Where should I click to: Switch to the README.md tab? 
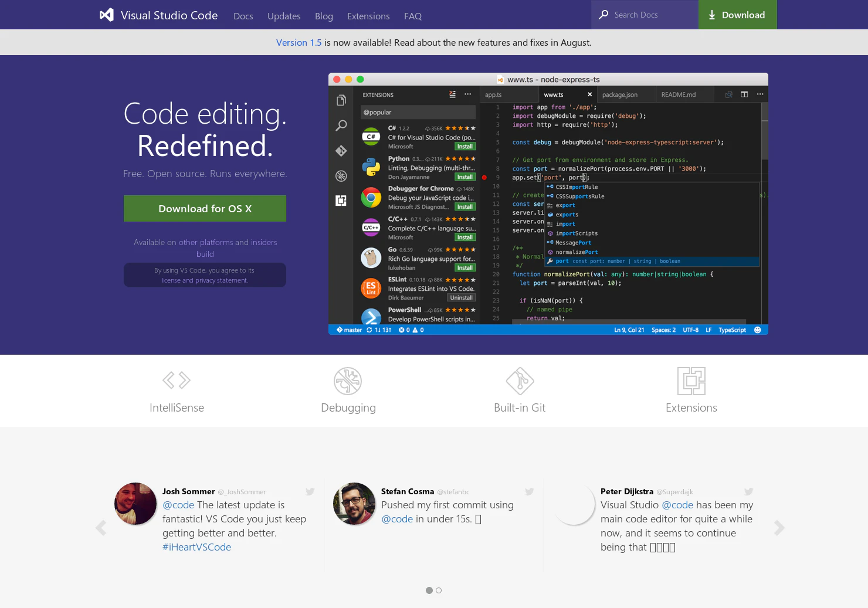click(x=679, y=94)
